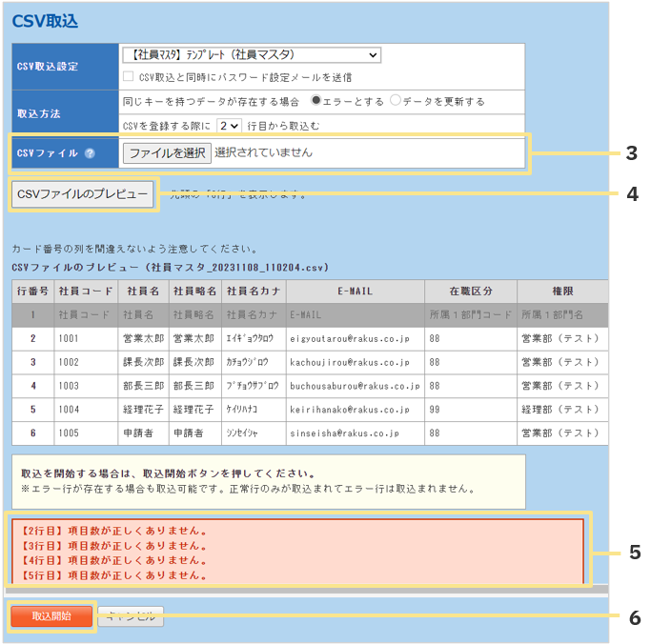Click the 権限 column header
This screenshot has height=644, width=651.
pos(562,291)
